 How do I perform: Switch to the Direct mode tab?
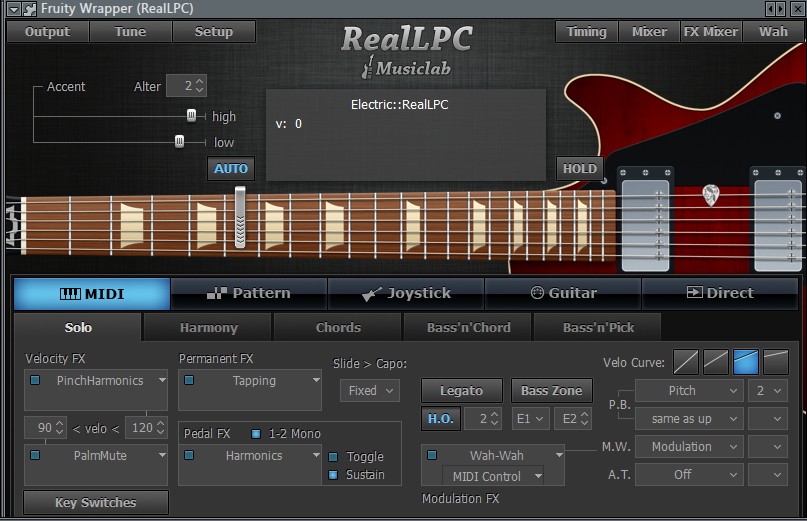coord(720,294)
